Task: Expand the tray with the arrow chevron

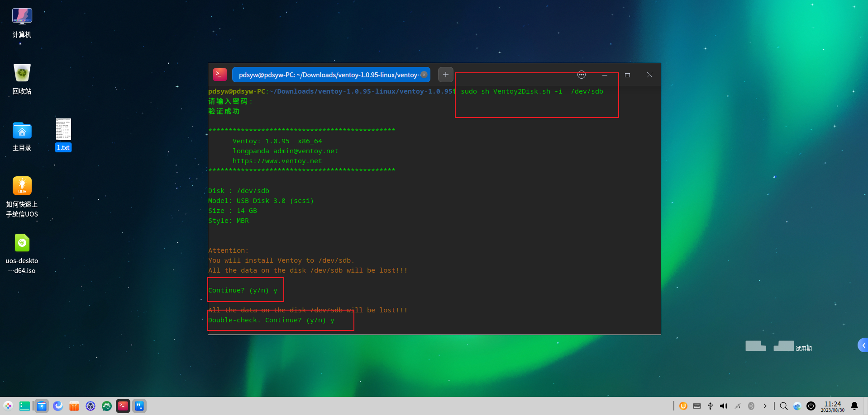Action: 765,406
